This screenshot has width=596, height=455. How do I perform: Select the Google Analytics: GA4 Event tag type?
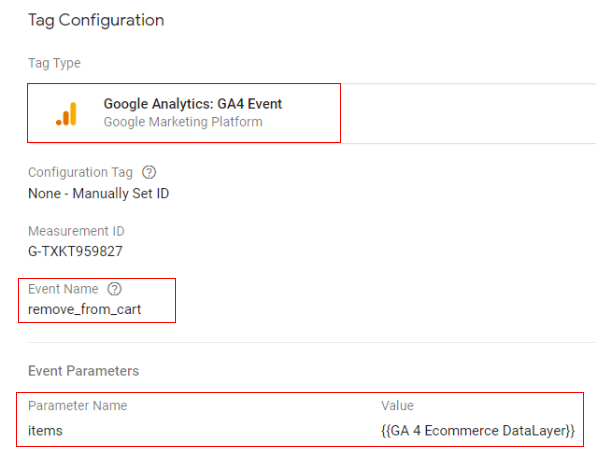[184, 113]
